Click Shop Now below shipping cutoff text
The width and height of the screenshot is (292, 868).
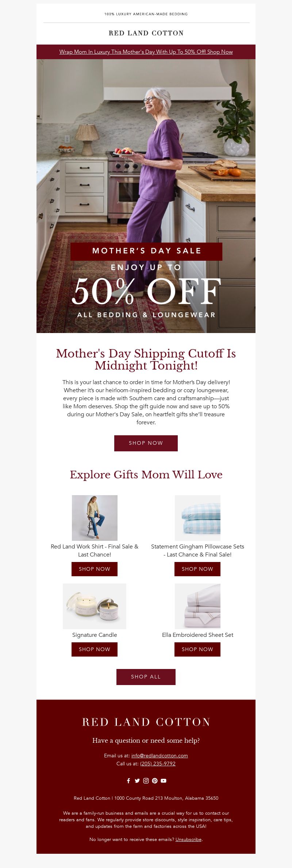click(146, 443)
